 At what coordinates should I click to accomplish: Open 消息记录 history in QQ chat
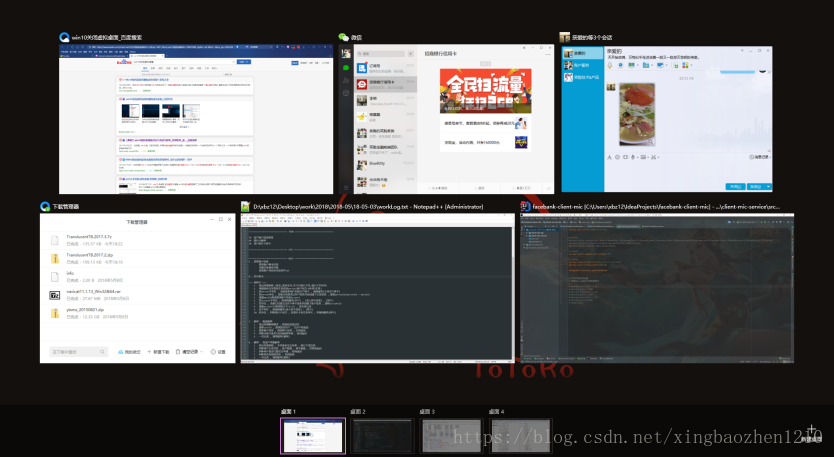pos(760,157)
